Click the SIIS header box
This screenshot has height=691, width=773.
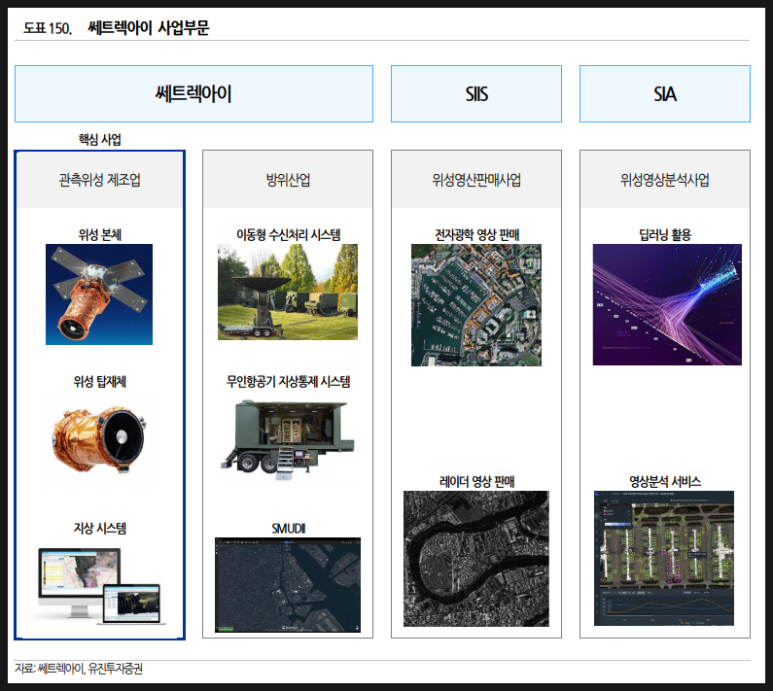coord(476,94)
